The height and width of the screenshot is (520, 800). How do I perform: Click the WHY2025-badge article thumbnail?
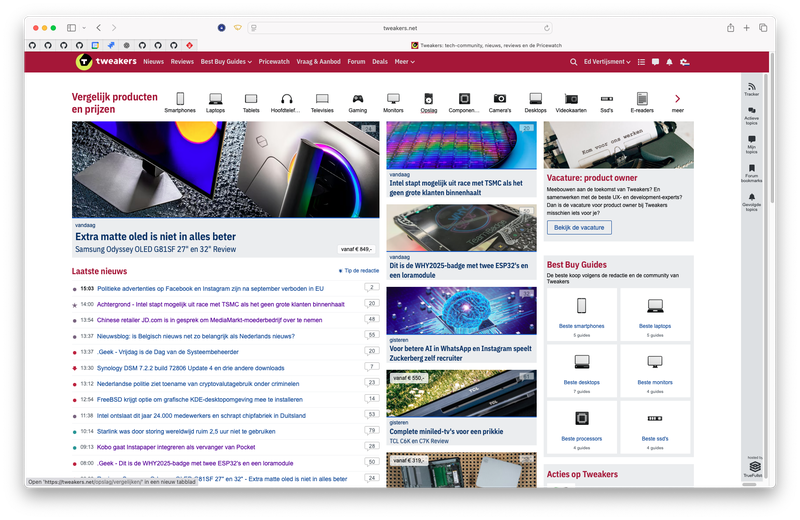(x=461, y=228)
